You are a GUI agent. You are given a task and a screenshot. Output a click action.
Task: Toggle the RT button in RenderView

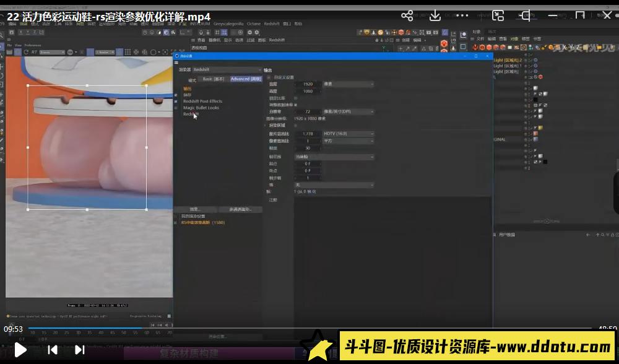tap(34, 52)
